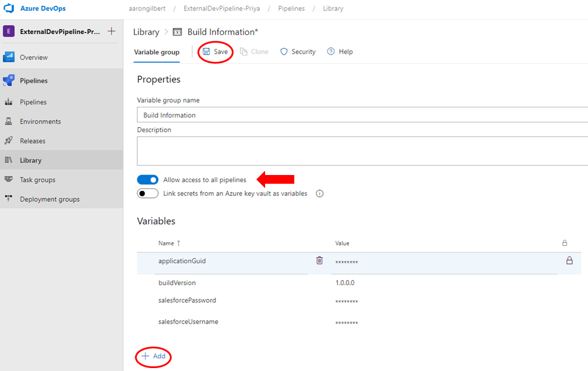
Task: Click the Library books icon
Action: 9,160
